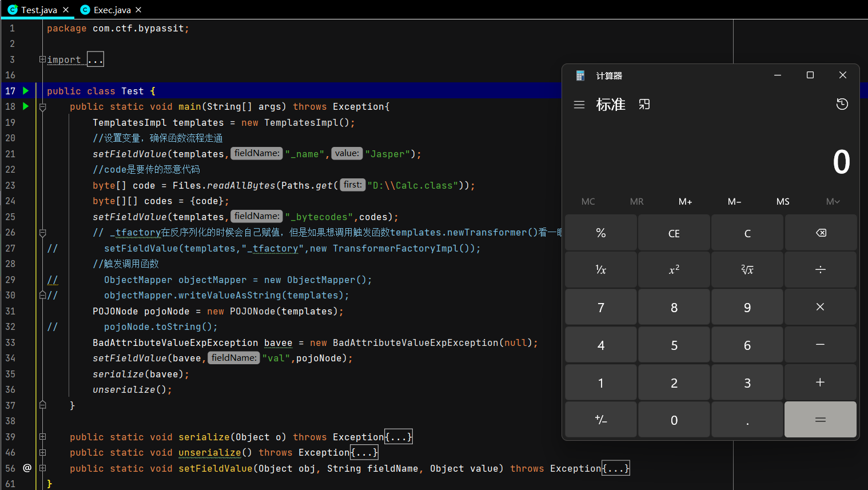Switch to the Test.java tab
This screenshot has width=868, height=490.
click(39, 10)
